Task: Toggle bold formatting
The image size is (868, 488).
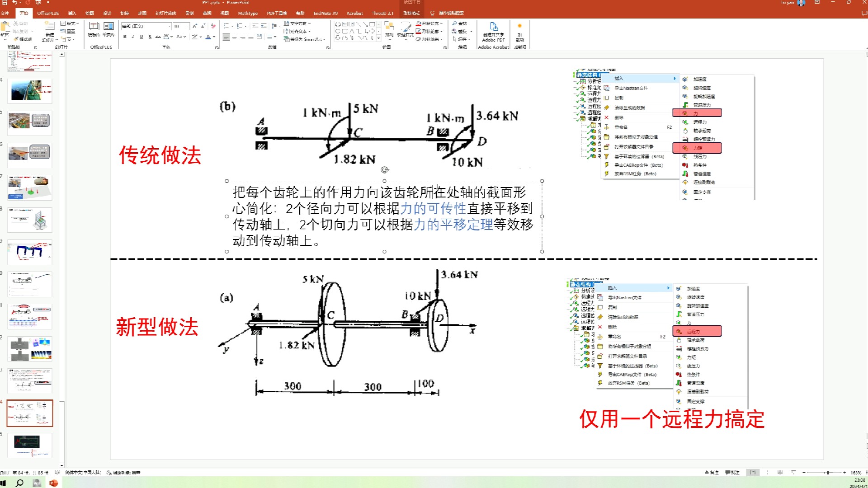Action: 125,37
